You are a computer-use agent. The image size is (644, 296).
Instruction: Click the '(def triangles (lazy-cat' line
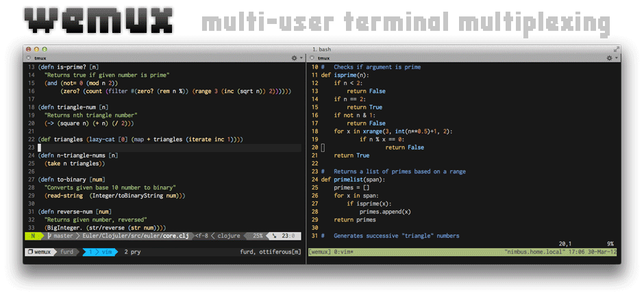coord(140,140)
